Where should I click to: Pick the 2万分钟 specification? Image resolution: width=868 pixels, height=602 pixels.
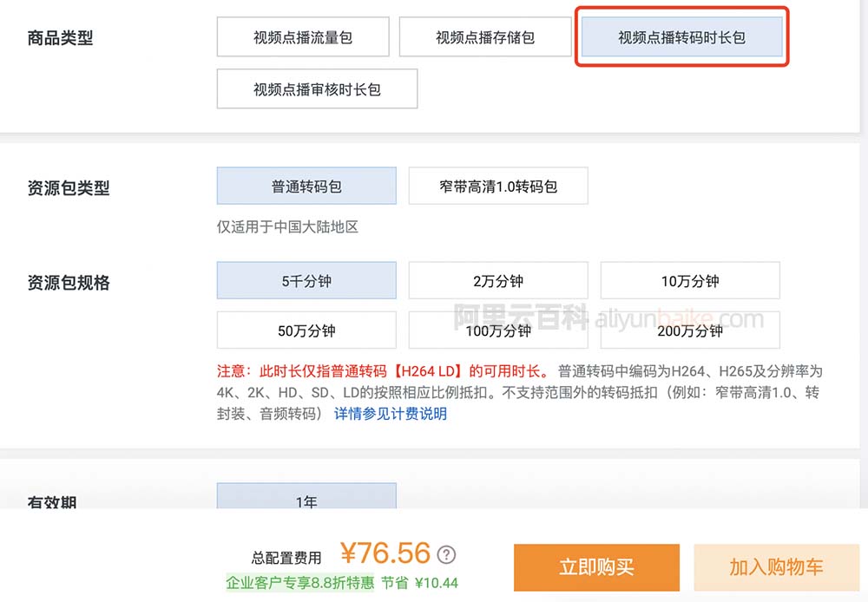pyautogui.click(x=498, y=281)
